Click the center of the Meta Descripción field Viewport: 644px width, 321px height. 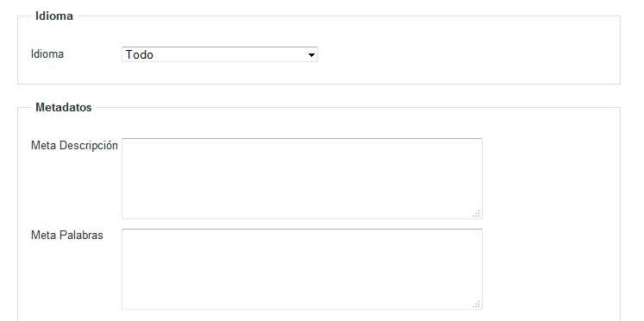pos(302,179)
